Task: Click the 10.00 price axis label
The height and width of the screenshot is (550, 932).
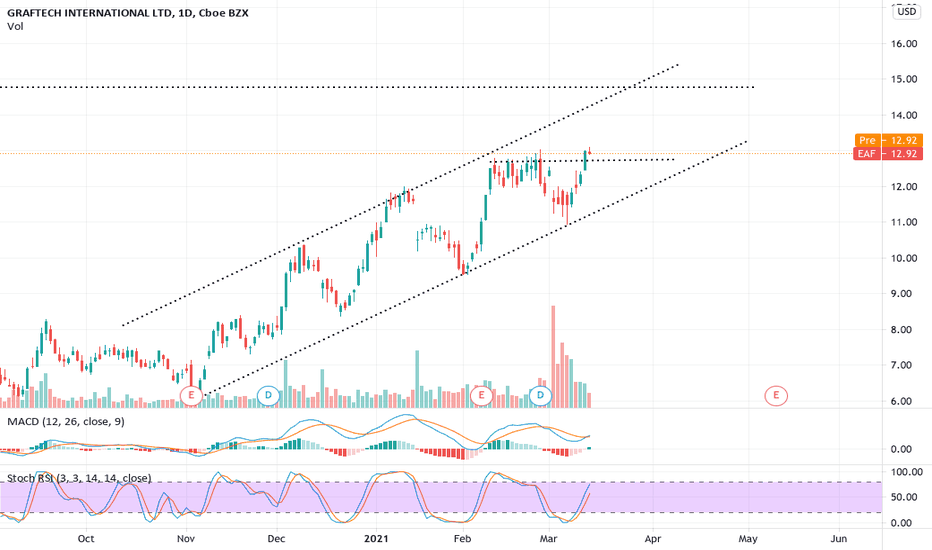Action: pyautogui.click(x=903, y=258)
